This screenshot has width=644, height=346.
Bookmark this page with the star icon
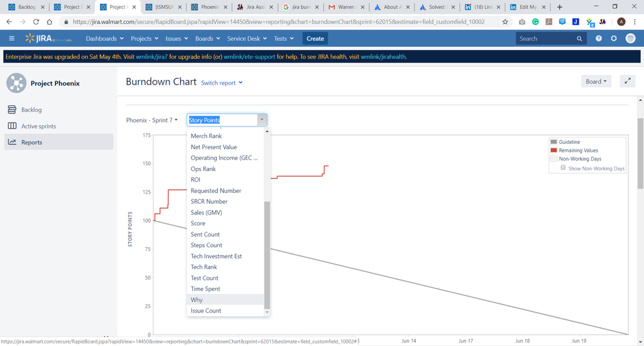505,22
